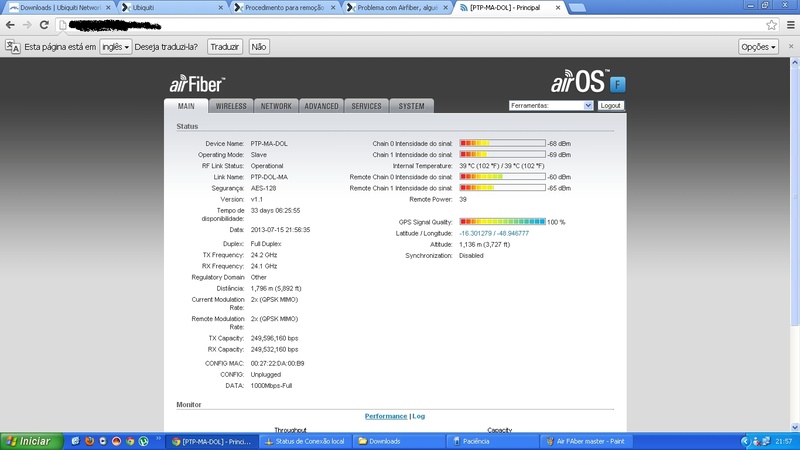Click the Altitude value 1,136 m
Screen dimensions: 800x450
tap(484, 244)
